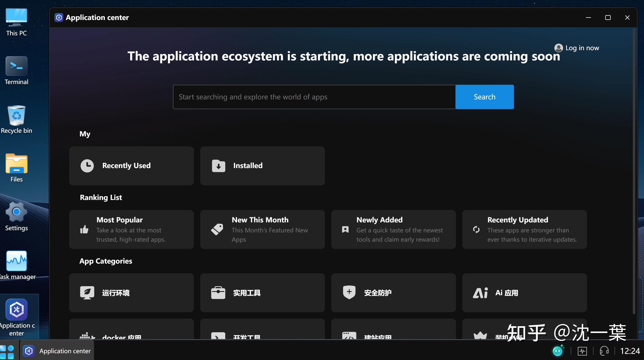Select the New This Month tag icon

click(x=217, y=229)
